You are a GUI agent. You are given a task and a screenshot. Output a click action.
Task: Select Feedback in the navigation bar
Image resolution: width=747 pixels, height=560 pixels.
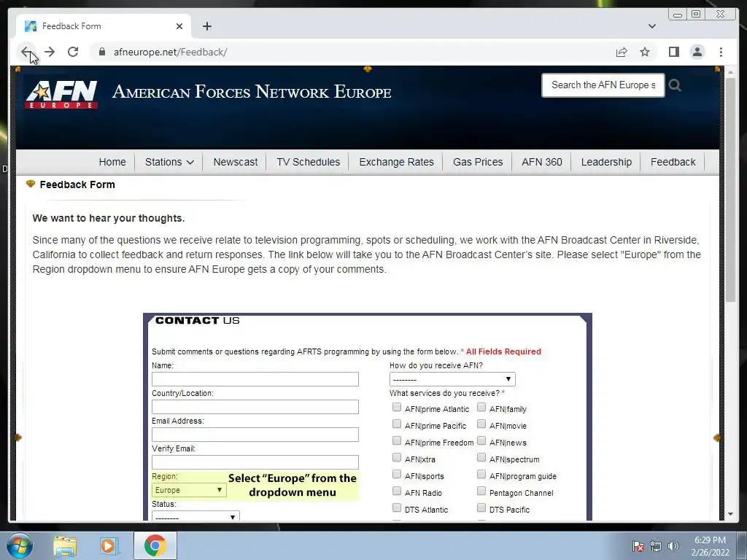[673, 162]
